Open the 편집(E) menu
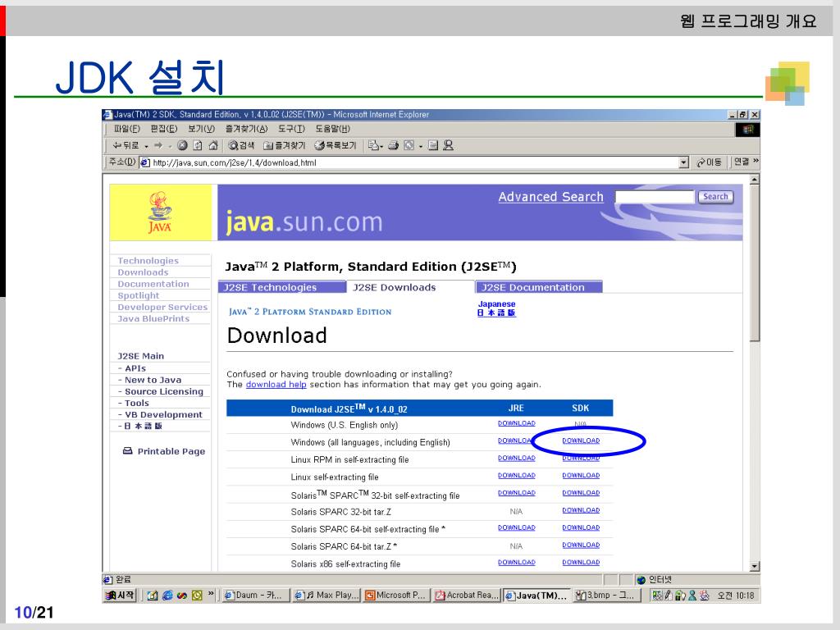The height and width of the screenshot is (630, 840). tap(164, 129)
